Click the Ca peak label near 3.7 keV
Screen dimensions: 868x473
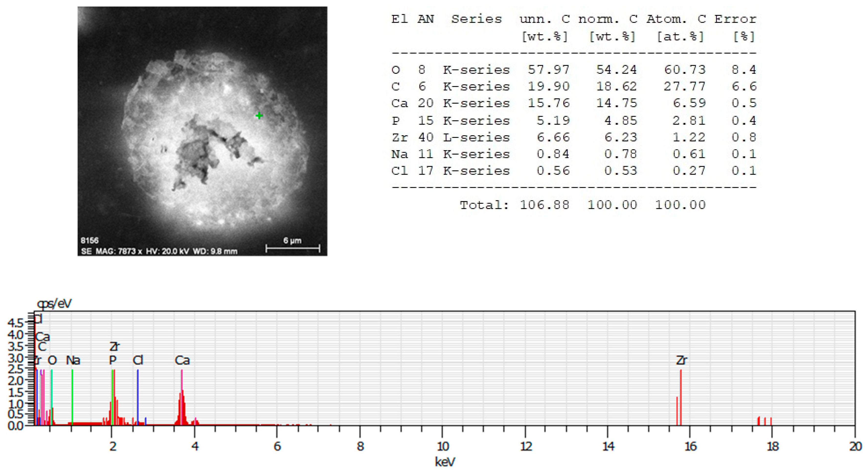click(x=182, y=360)
